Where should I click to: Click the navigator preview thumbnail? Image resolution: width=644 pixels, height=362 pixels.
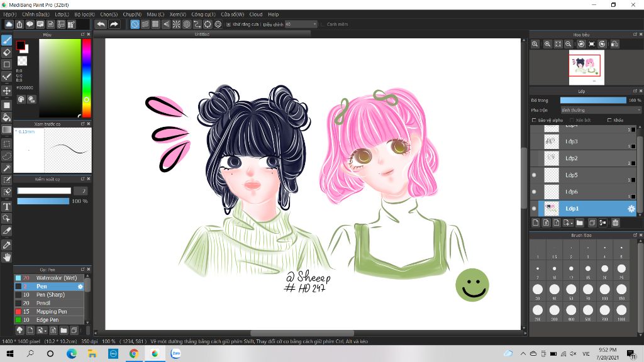tap(587, 67)
